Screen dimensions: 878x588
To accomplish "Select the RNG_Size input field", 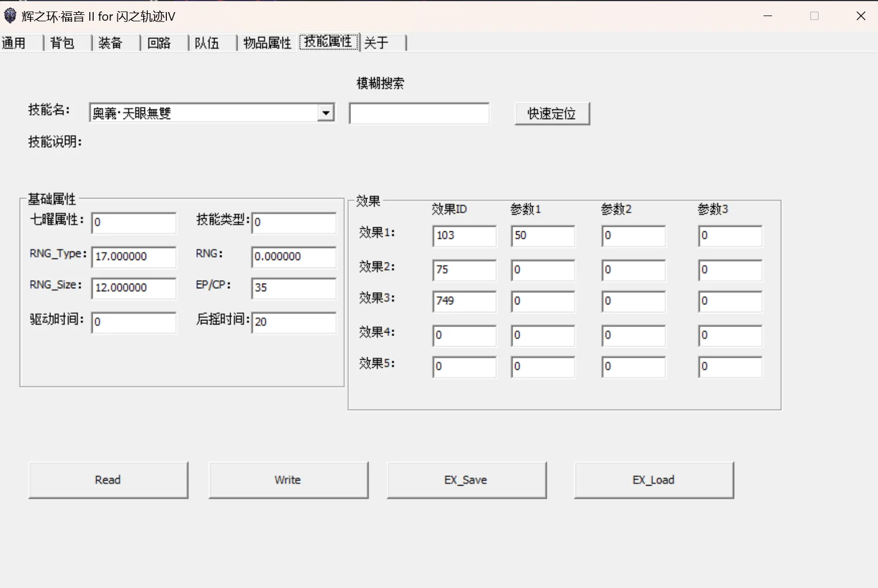I will 133,288.
